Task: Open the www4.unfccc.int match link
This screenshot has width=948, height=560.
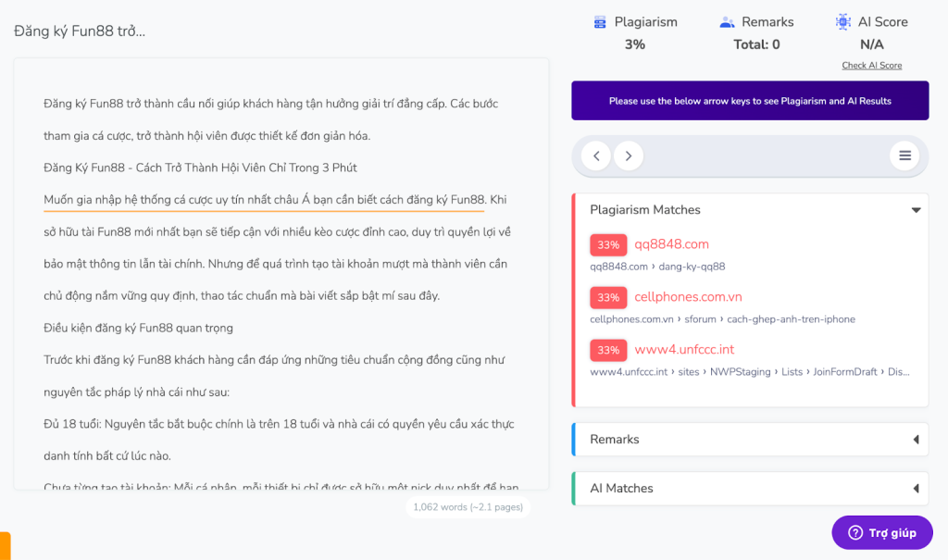Action: (684, 350)
